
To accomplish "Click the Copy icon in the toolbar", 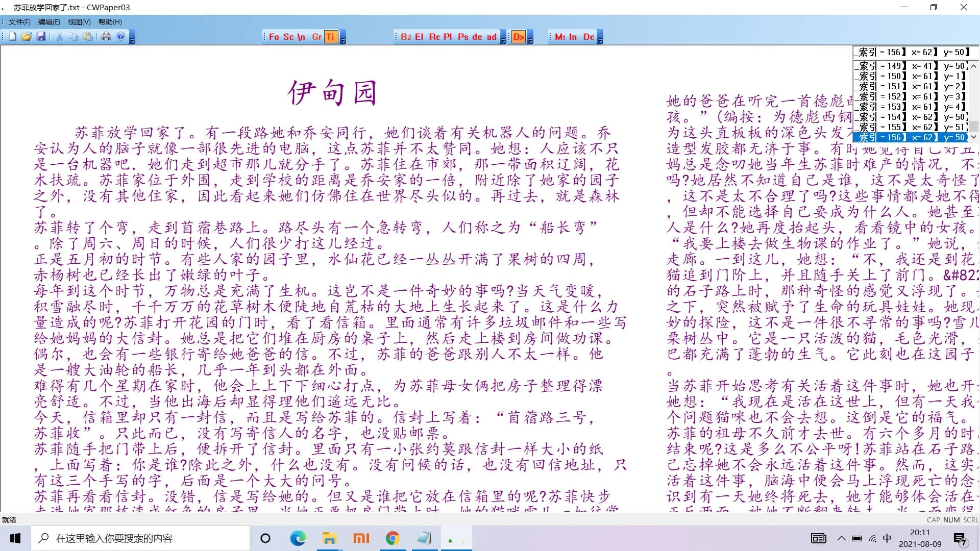I will (x=73, y=37).
